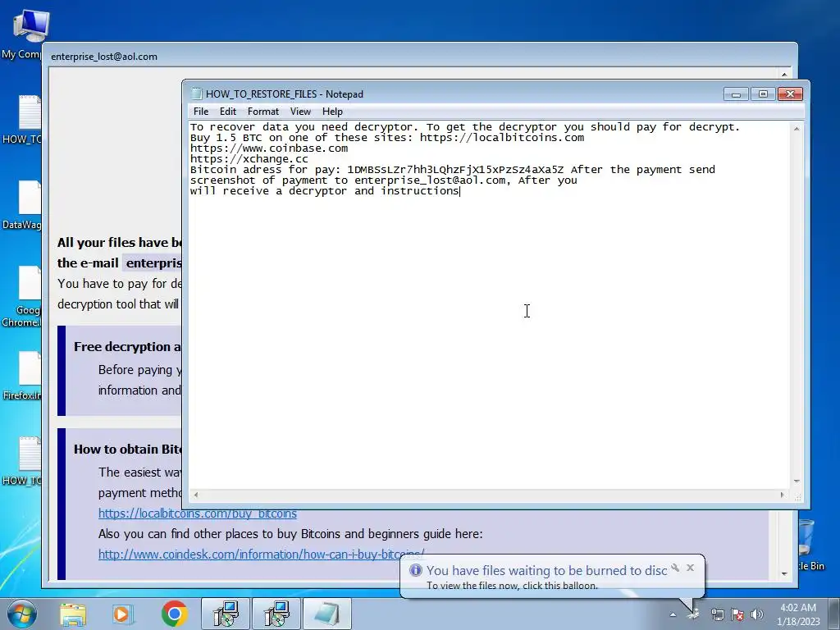Viewport: 840px width, 630px height.
Task: Open Google Chrome from the taskbar
Action: click(x=174, y=614)
